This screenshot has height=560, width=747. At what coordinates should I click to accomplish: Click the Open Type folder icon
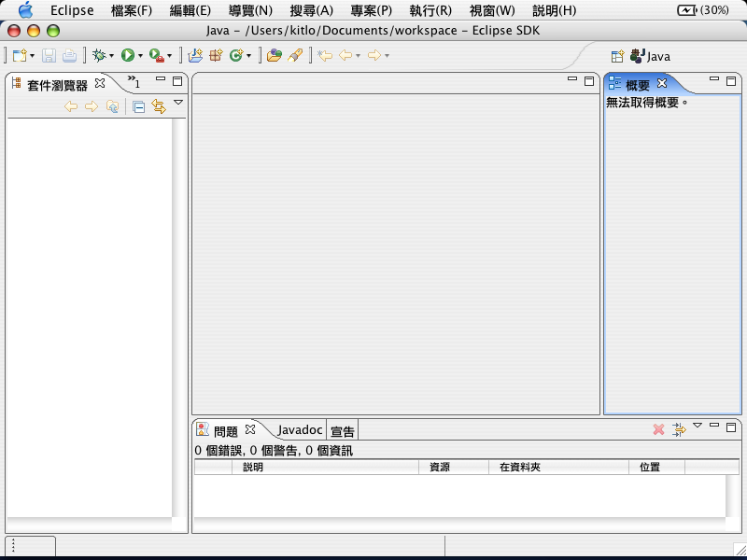click(274, 56)
